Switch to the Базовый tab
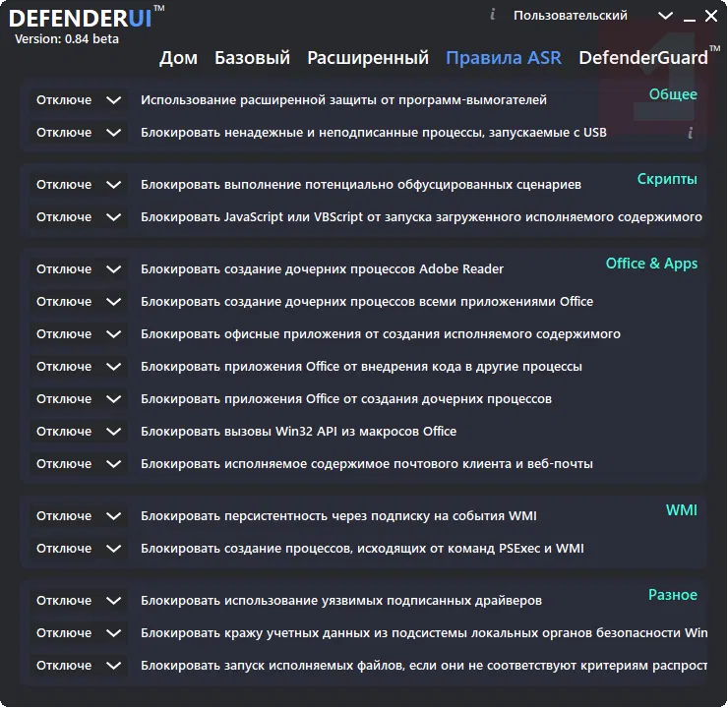The image size is (728, 708). click(x=252, y=58)
